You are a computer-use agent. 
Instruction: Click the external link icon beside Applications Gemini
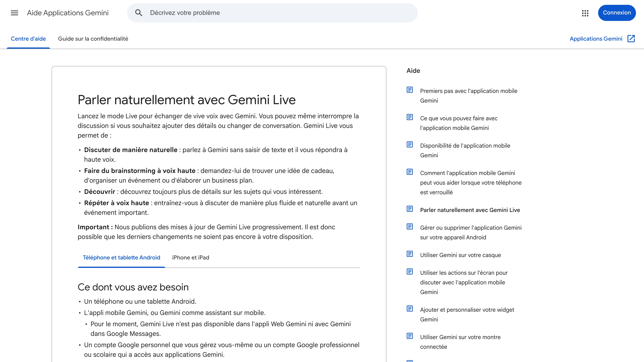pyautogui.click(x=631, y=39)
